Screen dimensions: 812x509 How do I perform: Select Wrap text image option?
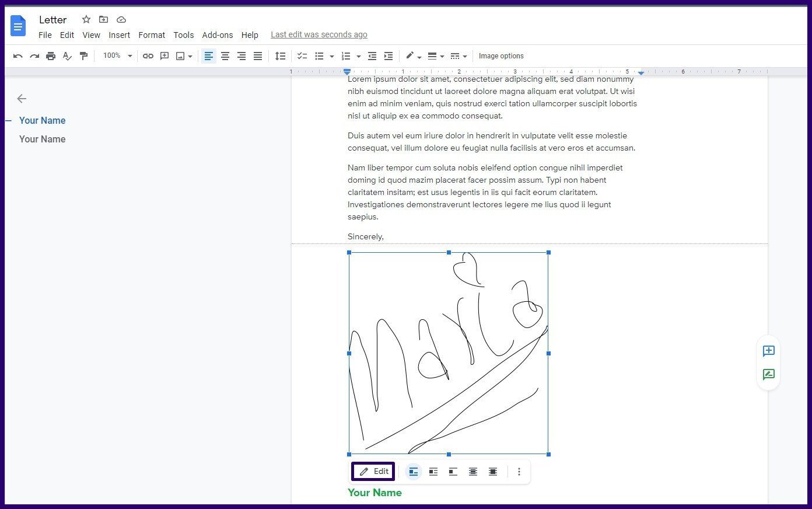point(433,472)
